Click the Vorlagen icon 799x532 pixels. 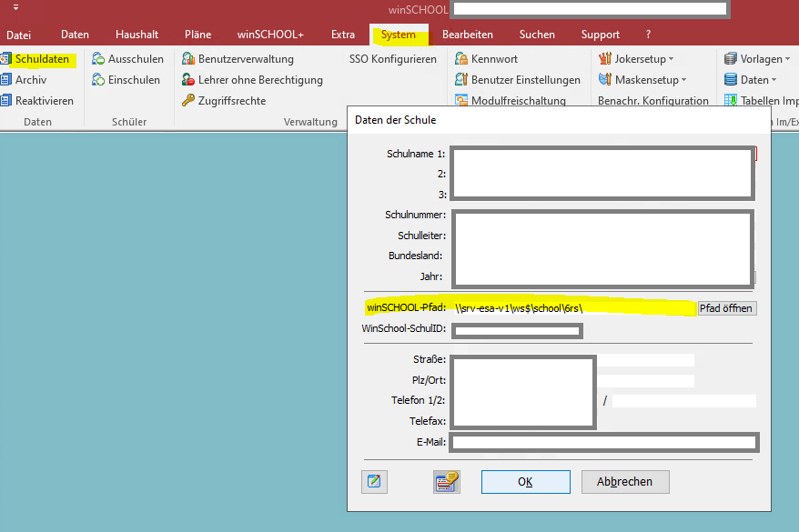tap(731, 58)
